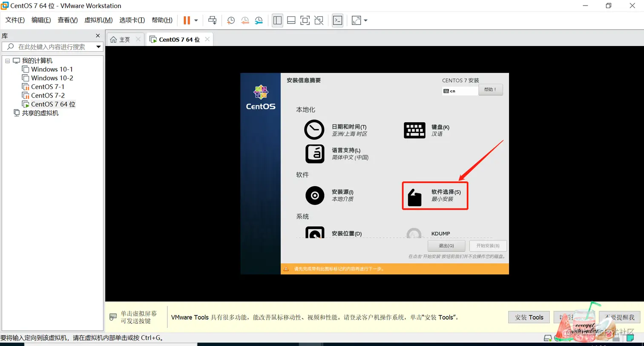
Task: Click the 安装信息摘要 title text
Action: 304,81
